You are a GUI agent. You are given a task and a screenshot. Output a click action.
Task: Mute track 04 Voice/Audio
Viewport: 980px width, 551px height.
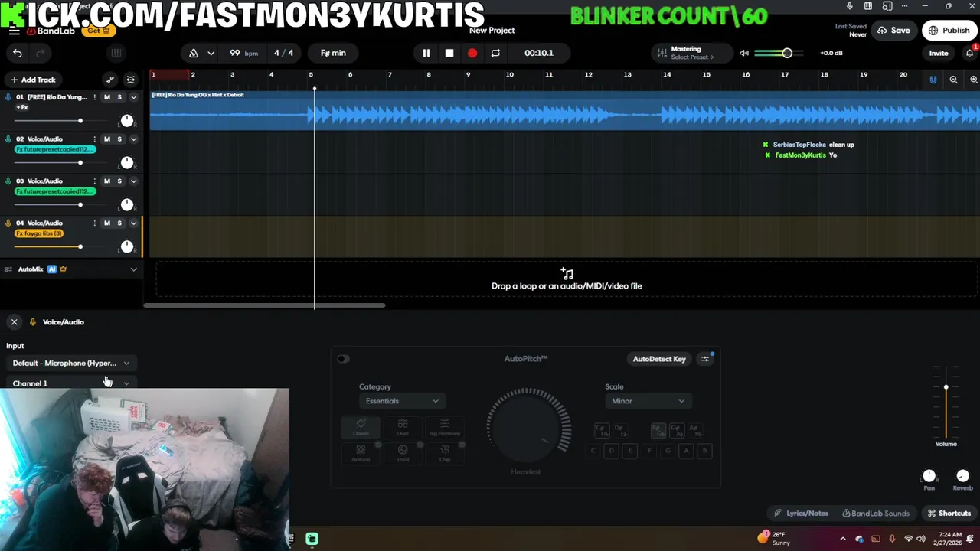107,223
